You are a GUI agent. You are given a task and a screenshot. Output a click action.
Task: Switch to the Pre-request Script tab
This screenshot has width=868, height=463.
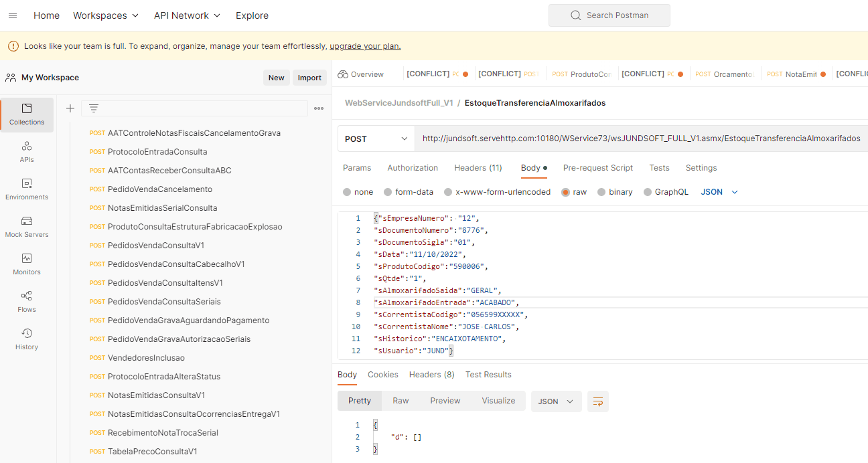pyautogui.click(x=597, y=168)
